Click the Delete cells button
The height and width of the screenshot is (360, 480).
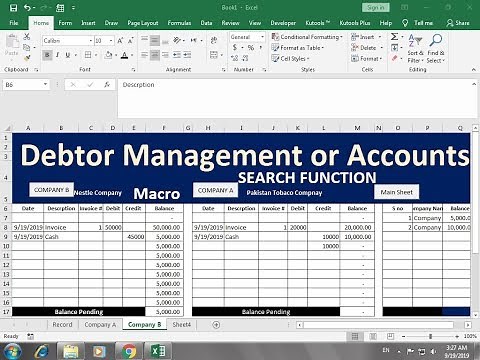pos(364,48)
